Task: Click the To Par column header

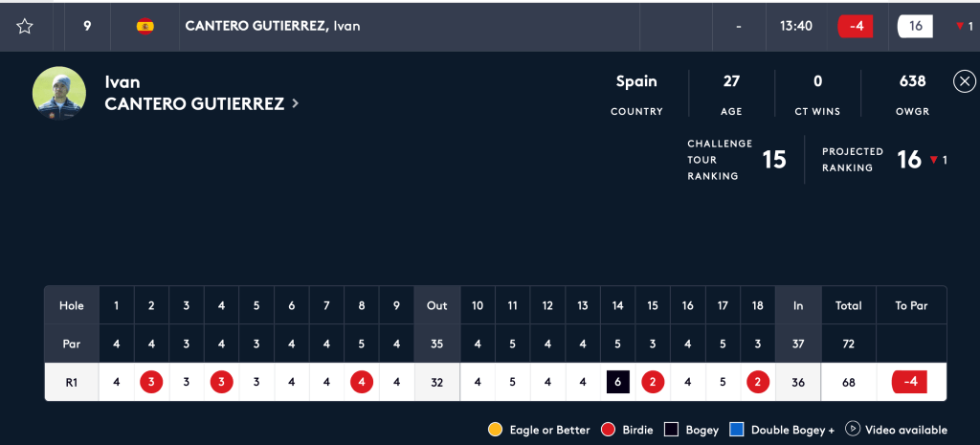Action: (x=911, y=305)
